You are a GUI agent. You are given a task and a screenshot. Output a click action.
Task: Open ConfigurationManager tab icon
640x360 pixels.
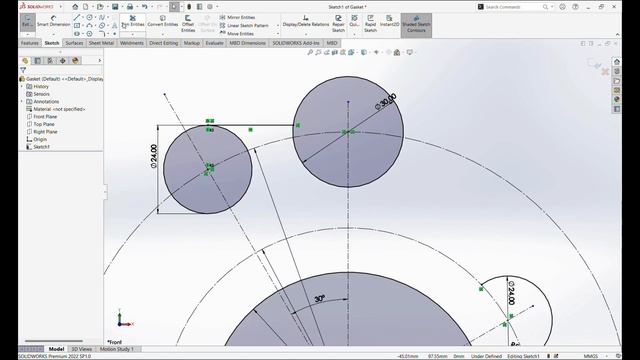tap(50, 60)
